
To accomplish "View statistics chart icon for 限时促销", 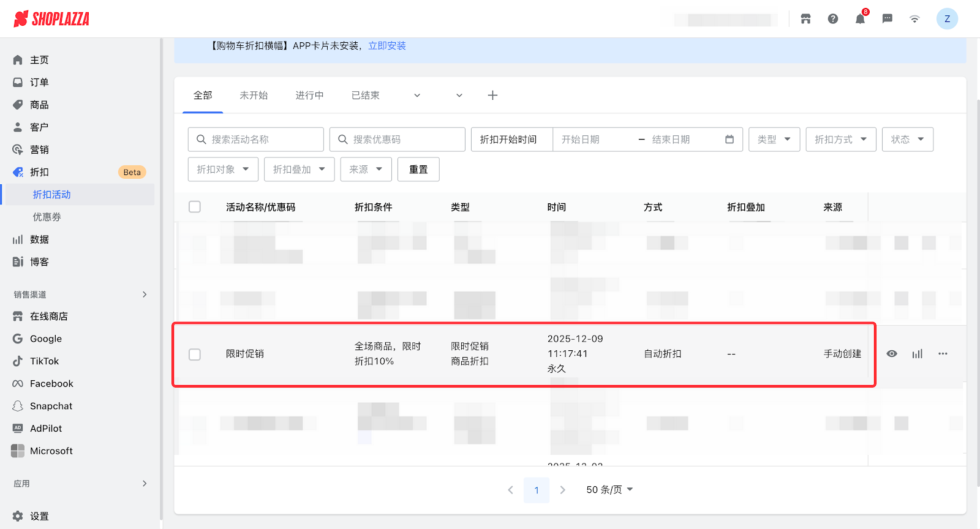I will [x=917, y=354].
